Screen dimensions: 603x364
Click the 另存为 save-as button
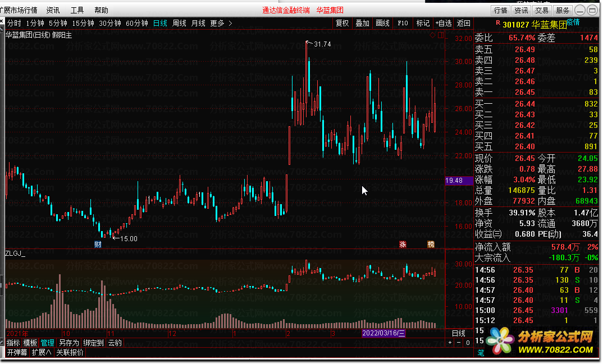68,343
